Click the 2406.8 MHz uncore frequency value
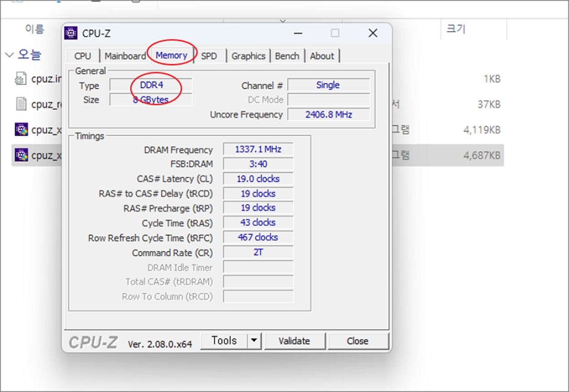Viewport: 569px width, 392px height. coord(328,115)
